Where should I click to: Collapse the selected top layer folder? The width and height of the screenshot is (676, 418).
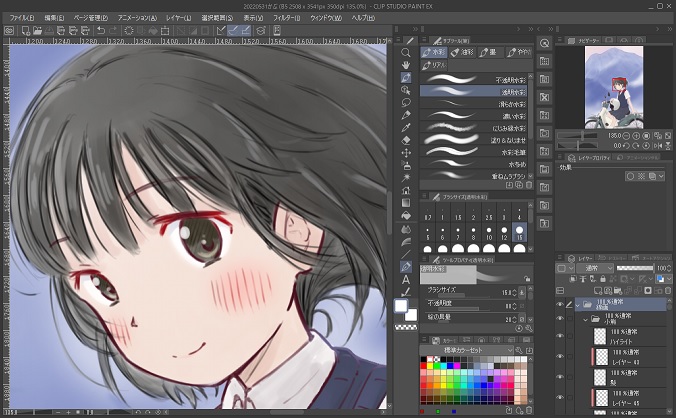(577, 305)
